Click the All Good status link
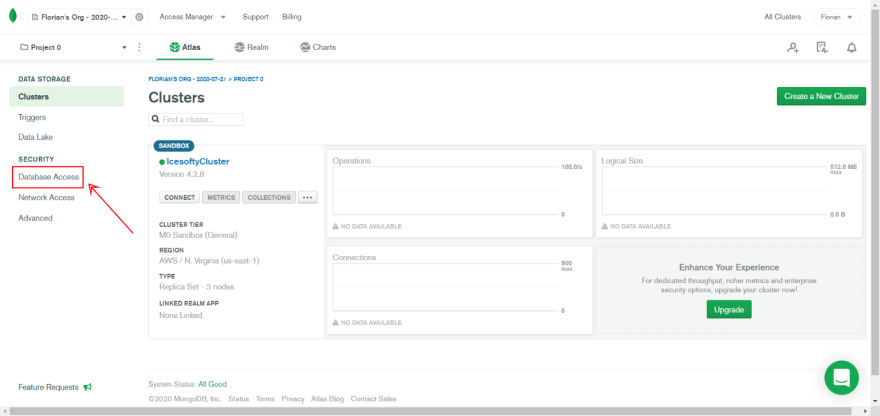 click(212, 385)
